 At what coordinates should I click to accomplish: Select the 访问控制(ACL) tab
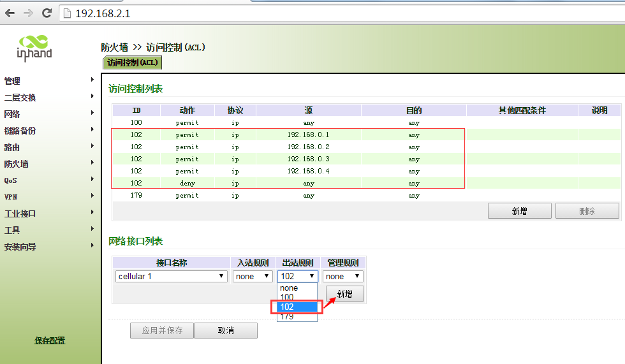[x=132, y=62]
